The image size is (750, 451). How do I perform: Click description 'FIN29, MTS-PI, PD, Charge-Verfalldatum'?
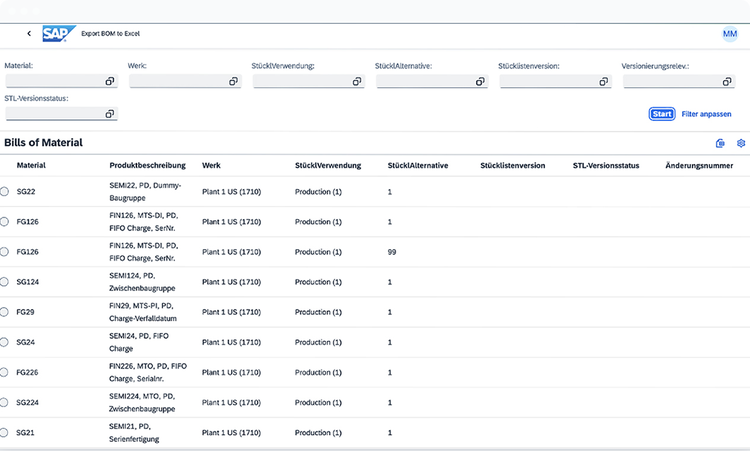click(x=143, y=312)
